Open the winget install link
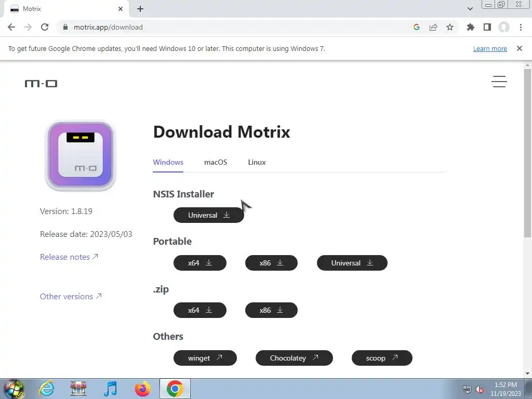This screenshot has width=532, height=399. point(205,358)
